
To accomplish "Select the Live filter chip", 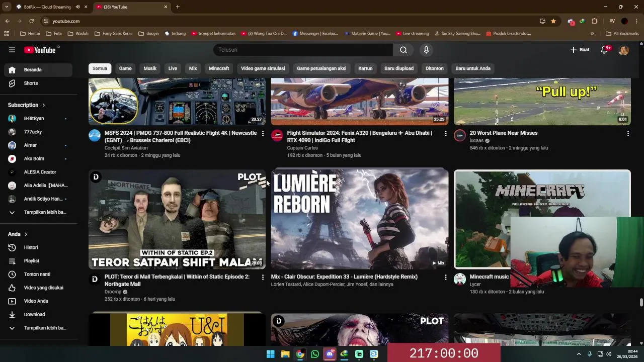I will pyautogui.click(x=173, y=68).
